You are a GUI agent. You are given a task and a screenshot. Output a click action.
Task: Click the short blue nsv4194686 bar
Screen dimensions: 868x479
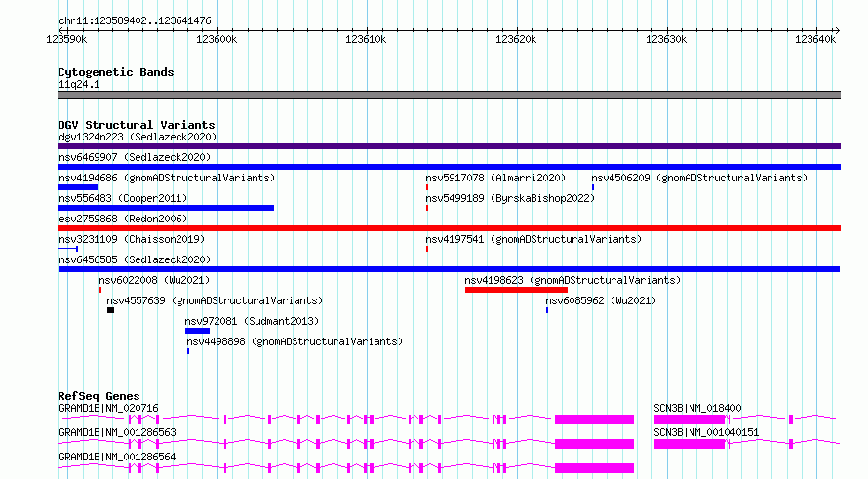[77, 187]
